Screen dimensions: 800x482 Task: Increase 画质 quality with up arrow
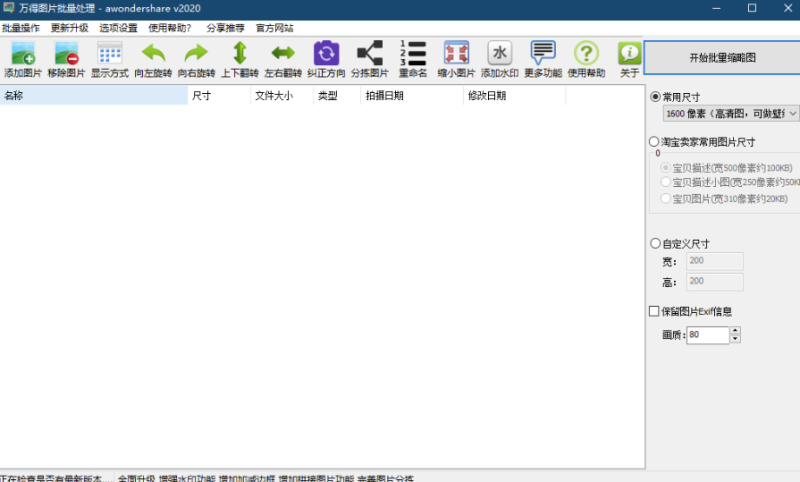[x=736, y=331]
